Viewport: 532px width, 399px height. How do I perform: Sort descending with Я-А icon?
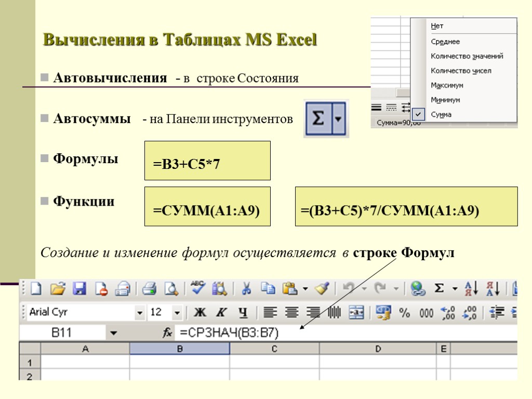[493, 289]
